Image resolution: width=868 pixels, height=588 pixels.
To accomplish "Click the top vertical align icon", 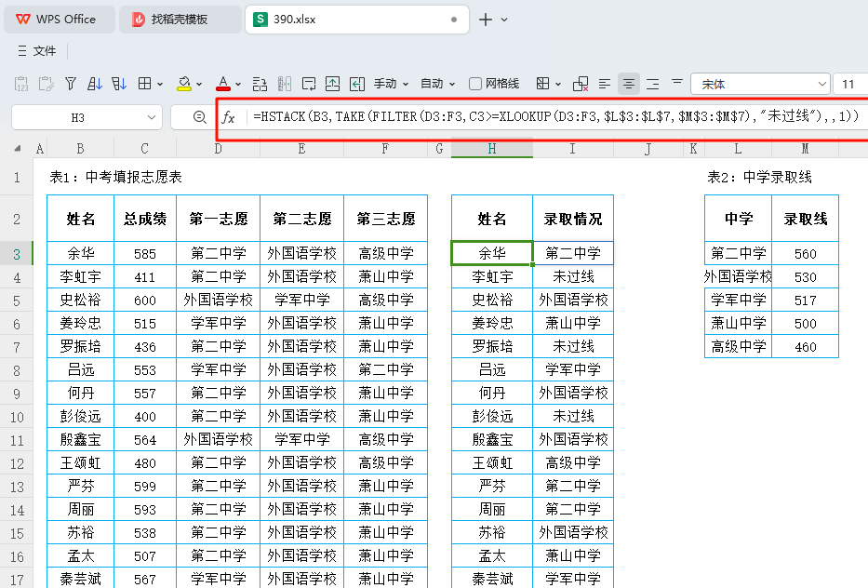I will tap(677, 83).
